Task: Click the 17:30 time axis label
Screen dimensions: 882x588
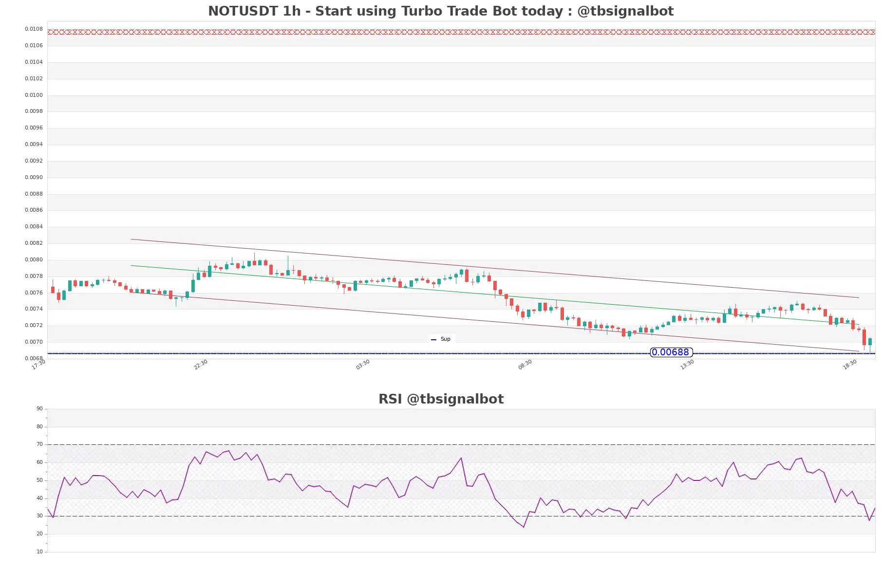Action: (x=38, y=365)
